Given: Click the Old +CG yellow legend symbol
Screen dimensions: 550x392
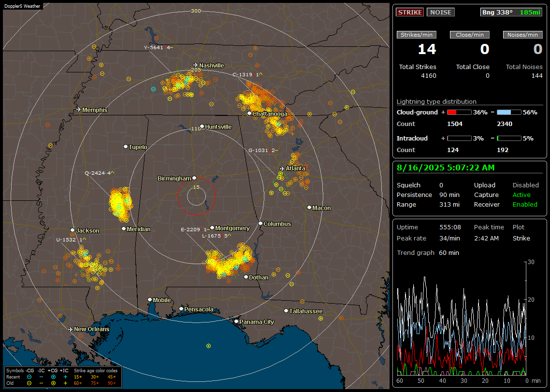Looking at the screenshot, I should click(53, 383).
